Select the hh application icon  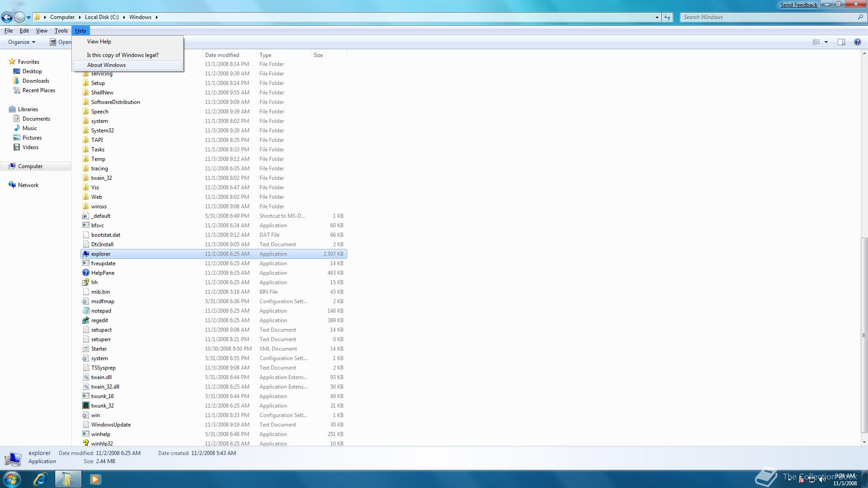86,282
